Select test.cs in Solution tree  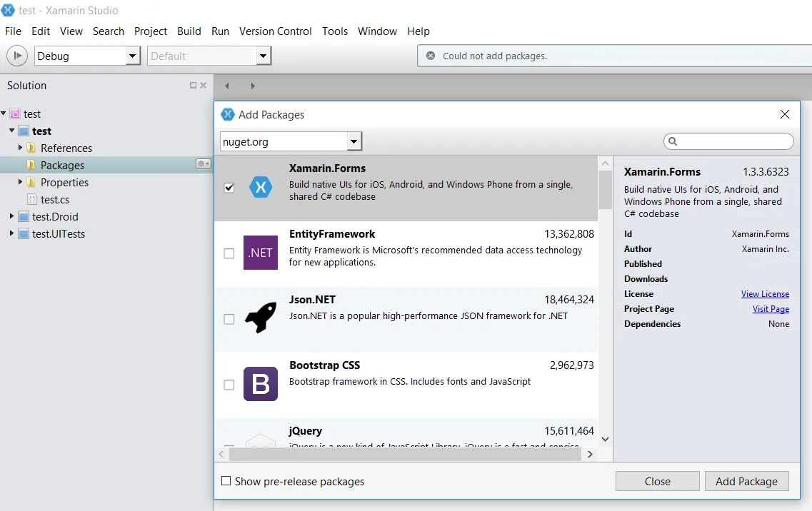(55, 199)
